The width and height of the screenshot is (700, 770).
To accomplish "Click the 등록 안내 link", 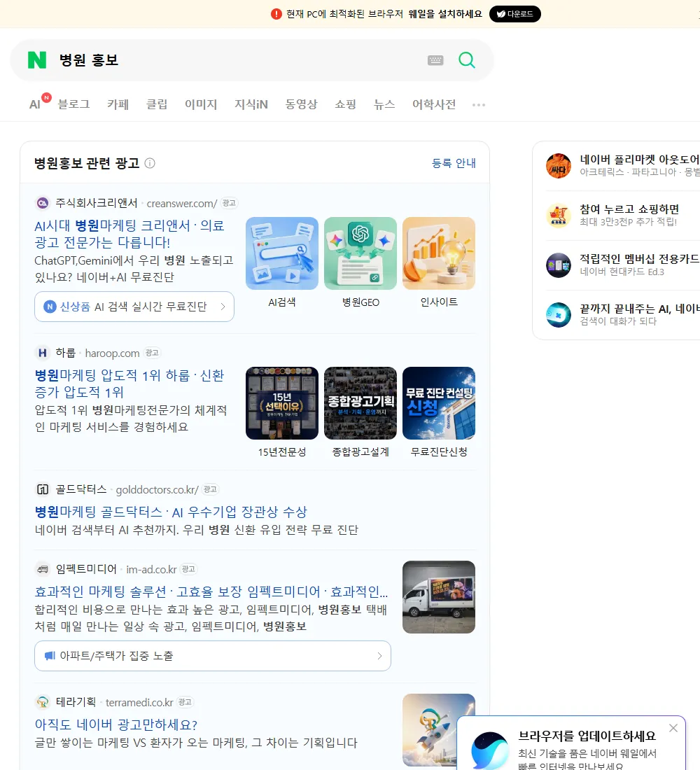I will (454, 163).
